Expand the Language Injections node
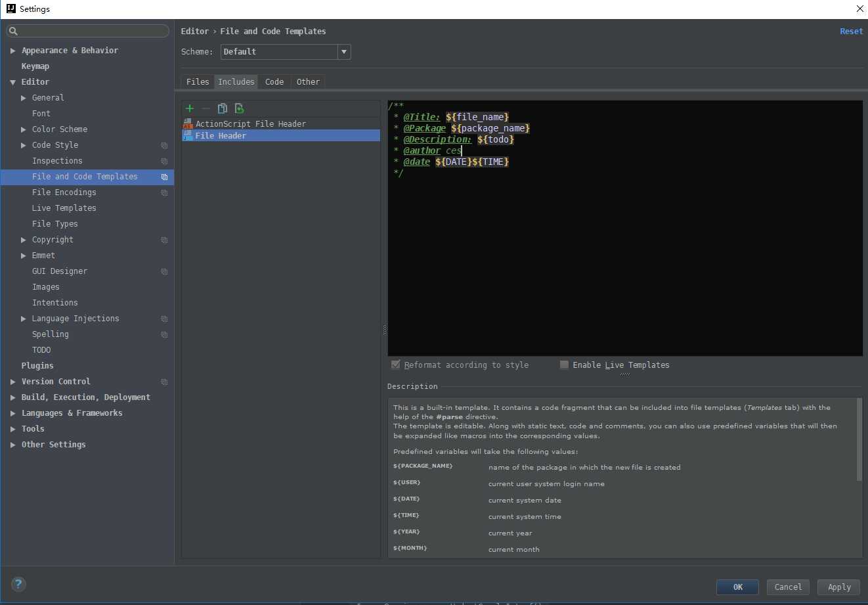868x605 pixels. pos(24,319)
